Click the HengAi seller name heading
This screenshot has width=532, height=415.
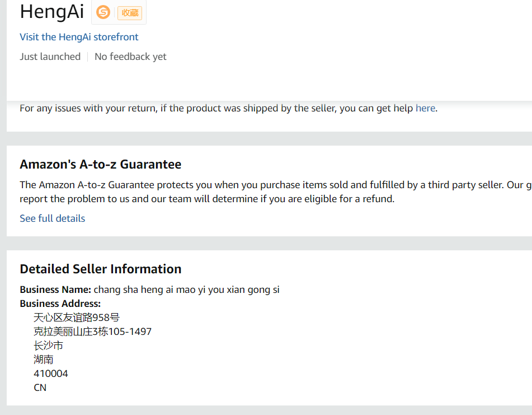[x=52, y=12]
